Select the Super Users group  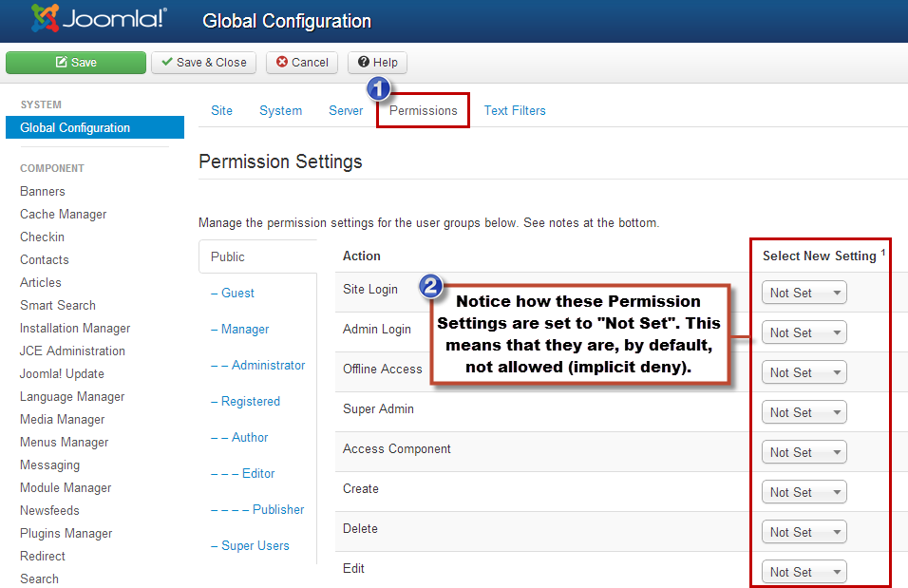coord(250,545)
